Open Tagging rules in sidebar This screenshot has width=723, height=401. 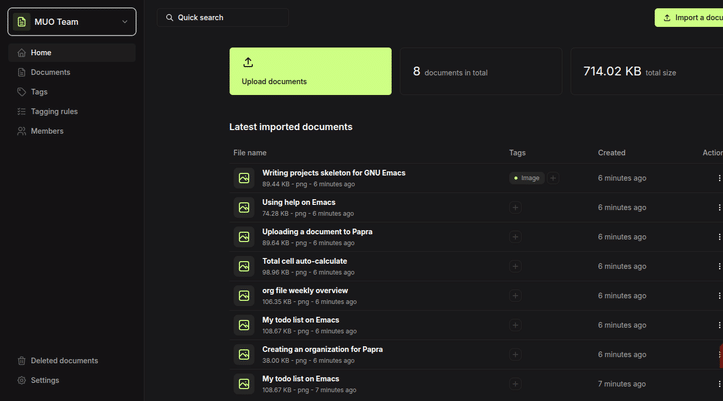(72, 112)
